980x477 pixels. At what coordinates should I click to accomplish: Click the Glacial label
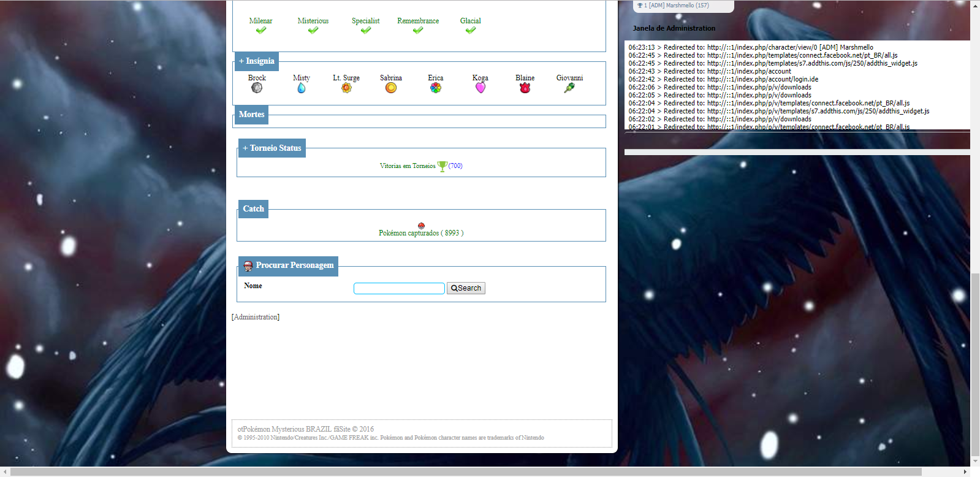[x=471, y=21]
